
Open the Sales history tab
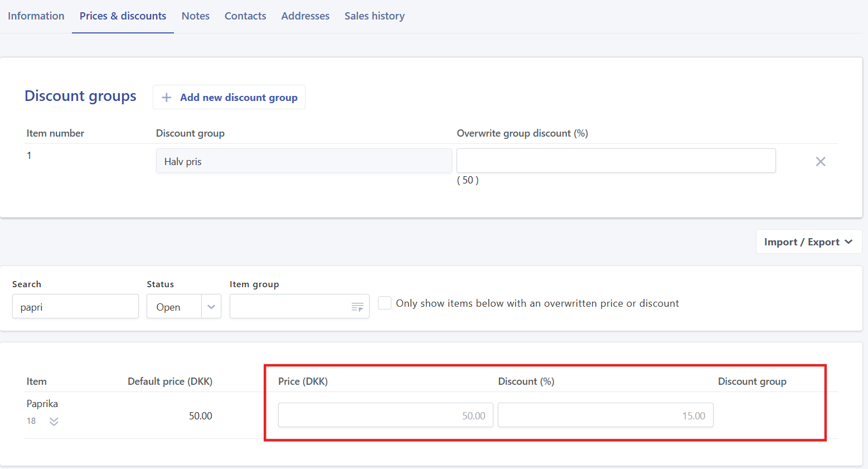tap(374, 16)
